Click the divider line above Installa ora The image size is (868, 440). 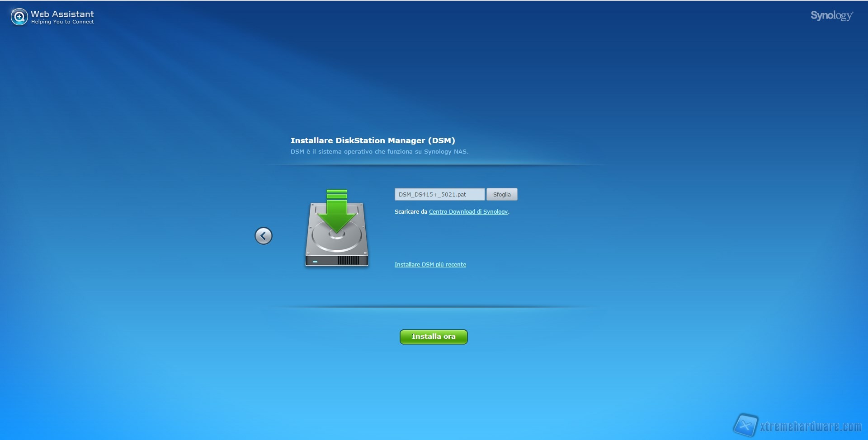(x=433, y=308)
